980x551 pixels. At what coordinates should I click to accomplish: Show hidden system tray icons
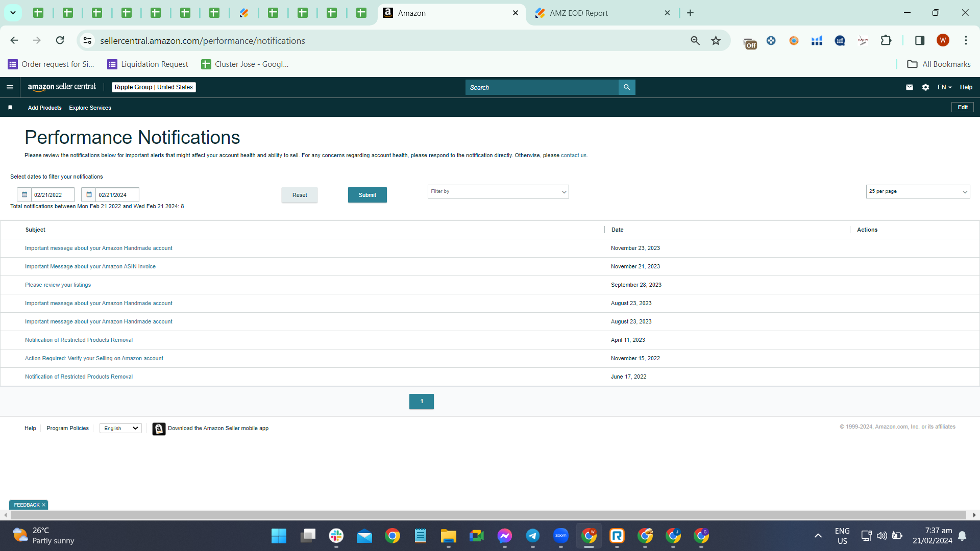pyautogui.click(x=818, y=536)
